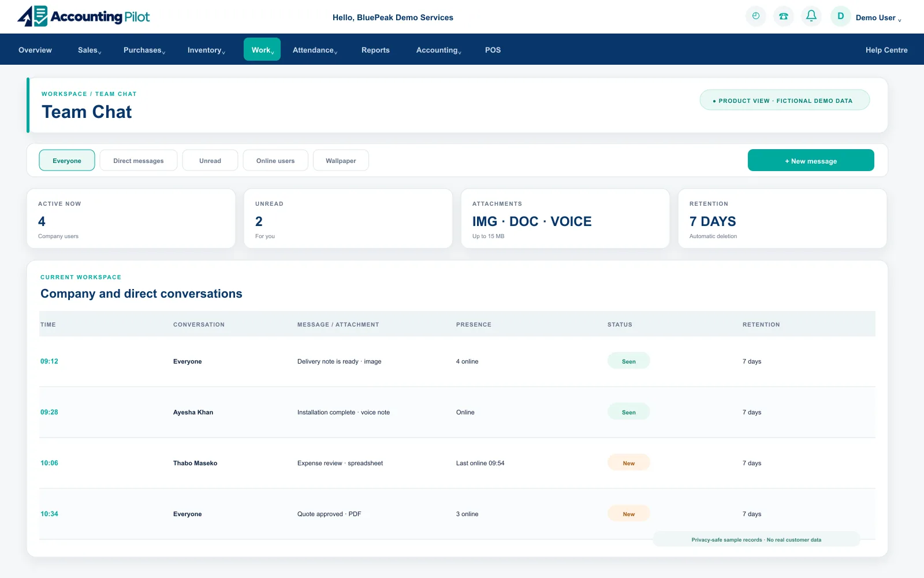This screenshot has height=578, width=924.
Task: Select the Everyone chat tab
Action: click(67, 160)
